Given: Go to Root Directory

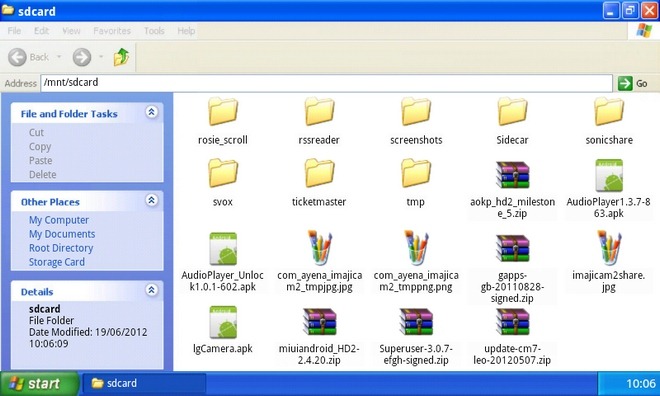Looking at the screenshot, I should [61, 248].
